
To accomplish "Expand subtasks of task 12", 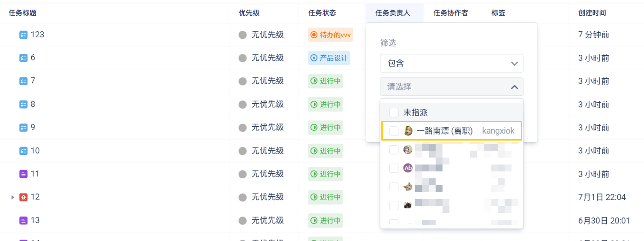I will click(13, 197).
